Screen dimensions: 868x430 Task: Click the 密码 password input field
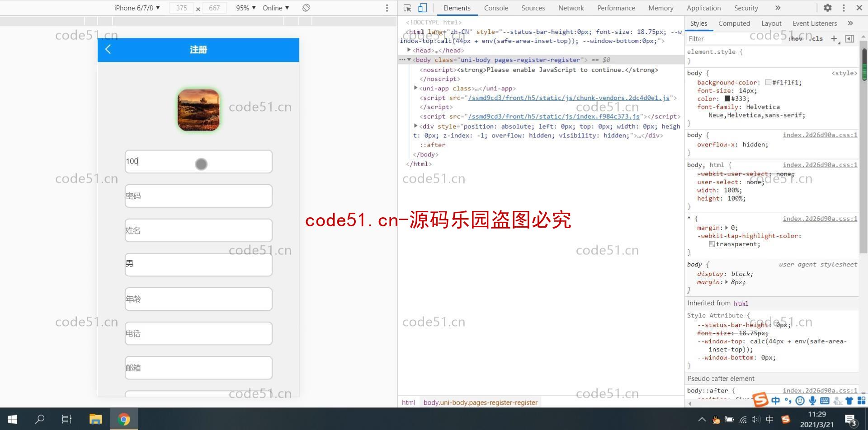point(198,196)
